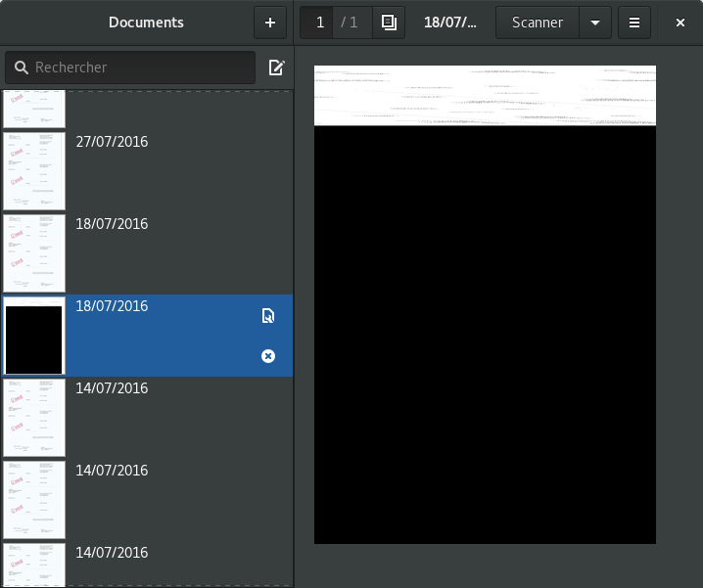Screen dimensions: 703x588
Task: Click the 18/07/... document date label in the header
Action: (450, 23)
